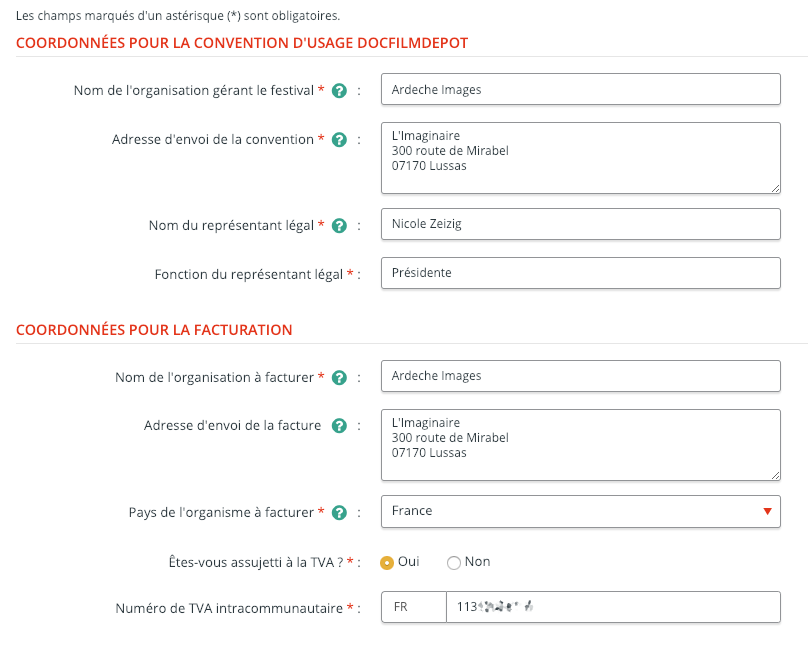This screenshot has height=647, width=808.
Task: Click the 'Présidente' function input field
Action: (x=580, y=273)
